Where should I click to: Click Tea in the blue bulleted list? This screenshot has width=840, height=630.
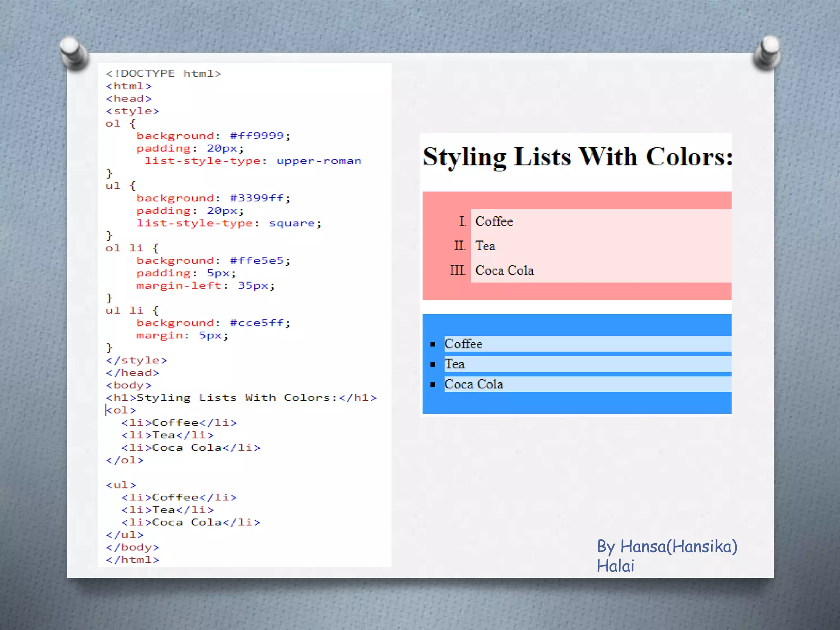[454, 364]
